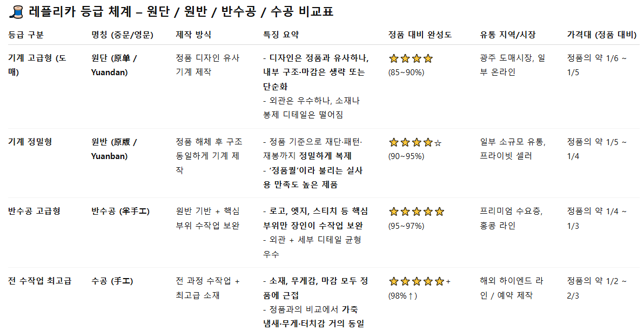Click the 정품 대비 완성도 header
The image size is (644, 330).
420,35
